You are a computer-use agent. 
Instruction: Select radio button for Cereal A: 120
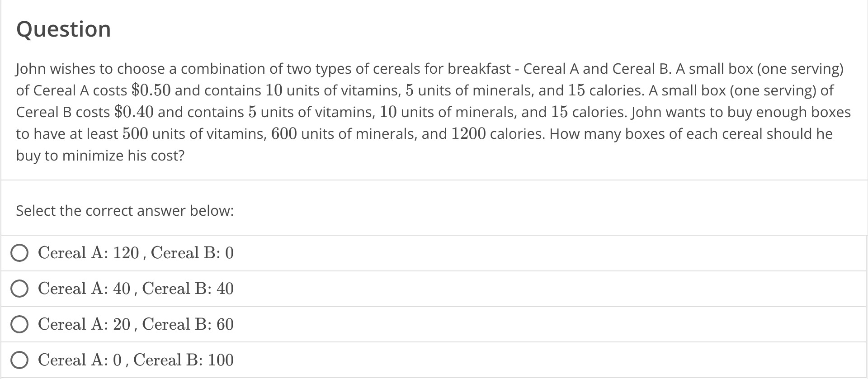point(19,253)
